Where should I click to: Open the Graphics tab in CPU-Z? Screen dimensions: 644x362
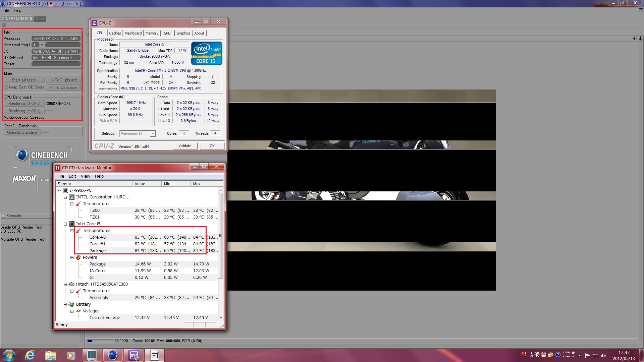(183, 33)
